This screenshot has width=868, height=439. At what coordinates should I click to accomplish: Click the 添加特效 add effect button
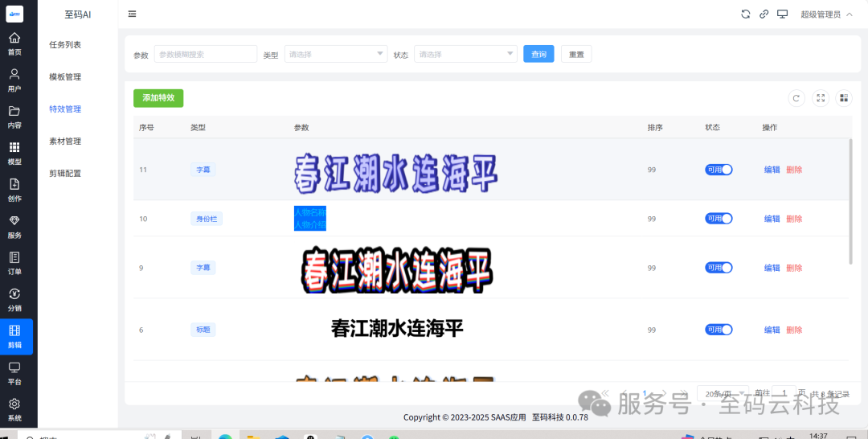pos(158,98)
